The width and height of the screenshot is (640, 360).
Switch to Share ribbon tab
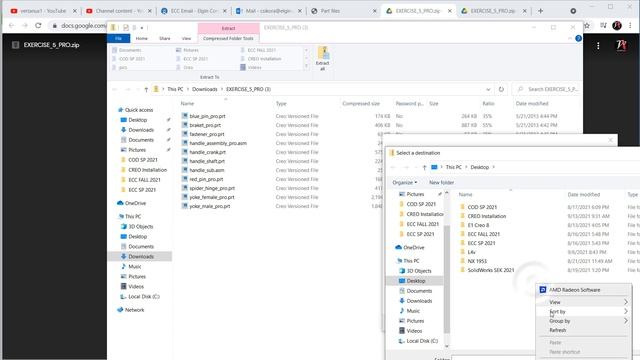coord(165,38)
